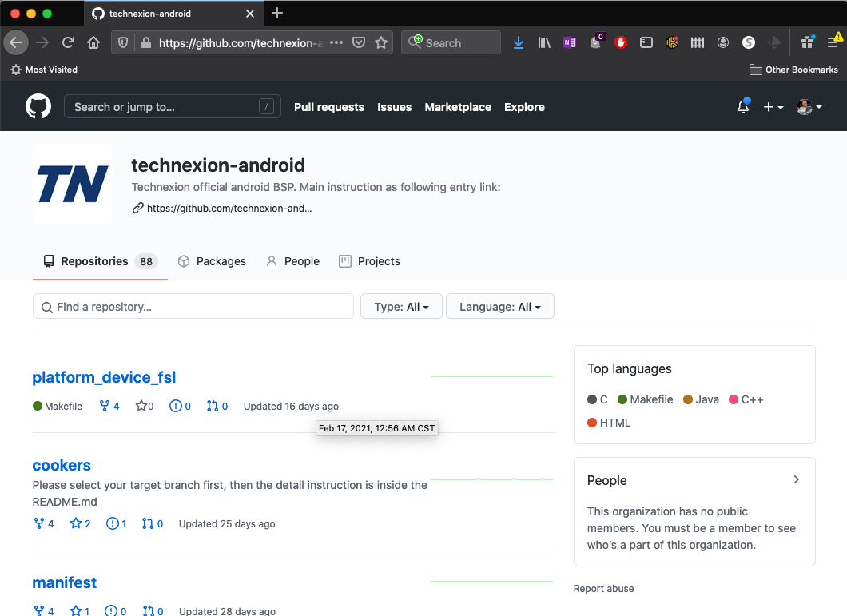Open the manifest repository

click(64, 582)
